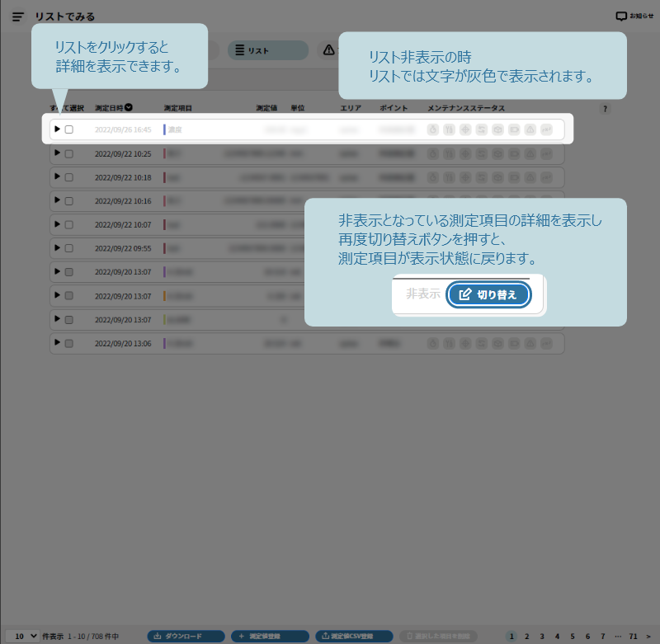Click cube icon in 2022/09/22 10:25 row
660x644 pixels.
(498, 154)
